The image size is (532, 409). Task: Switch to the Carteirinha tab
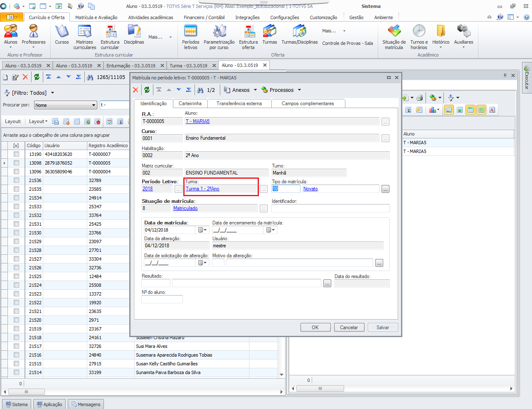(190, 103)
